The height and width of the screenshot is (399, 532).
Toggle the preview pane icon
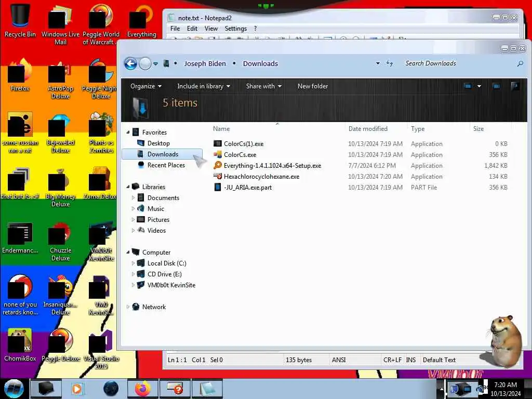click(496, 86)
